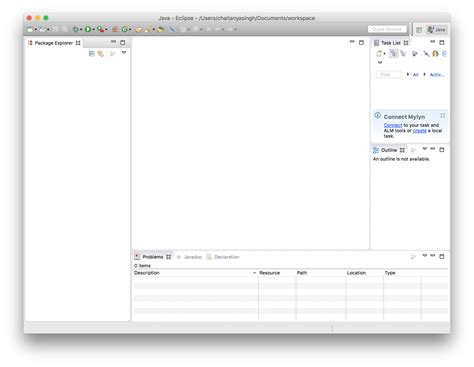Image resolution: width=474 pixels, height=367 pixels.
Task: Minimize the Outline view
Action: click(432, 149)
